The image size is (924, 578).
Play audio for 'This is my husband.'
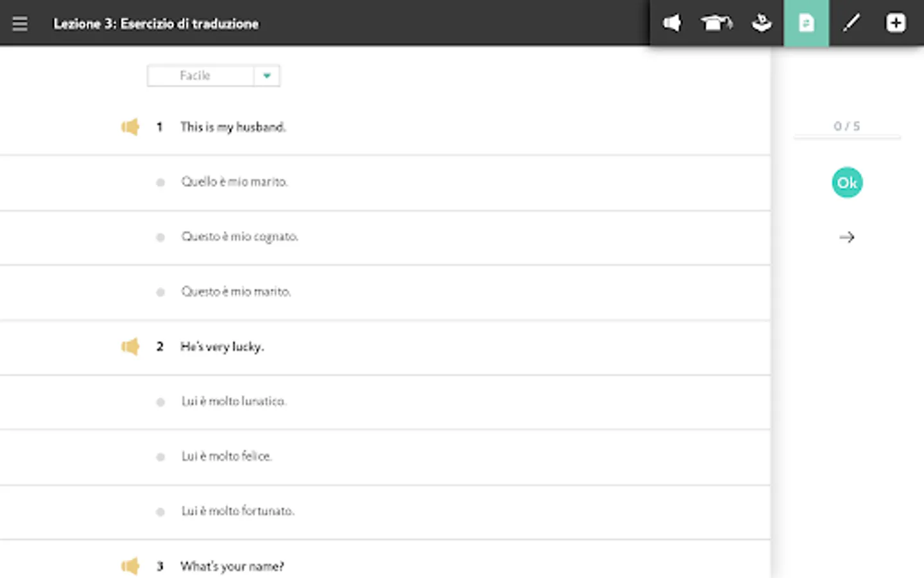pos(130,127)
